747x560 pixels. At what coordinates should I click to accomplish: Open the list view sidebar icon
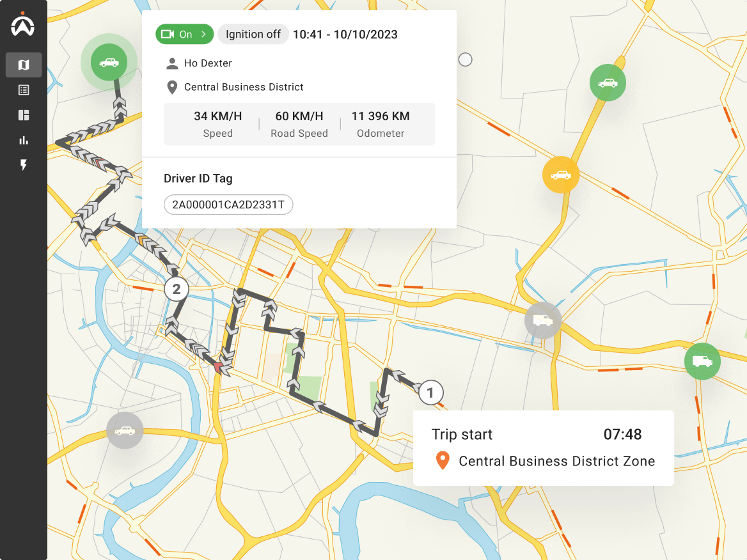24,90
